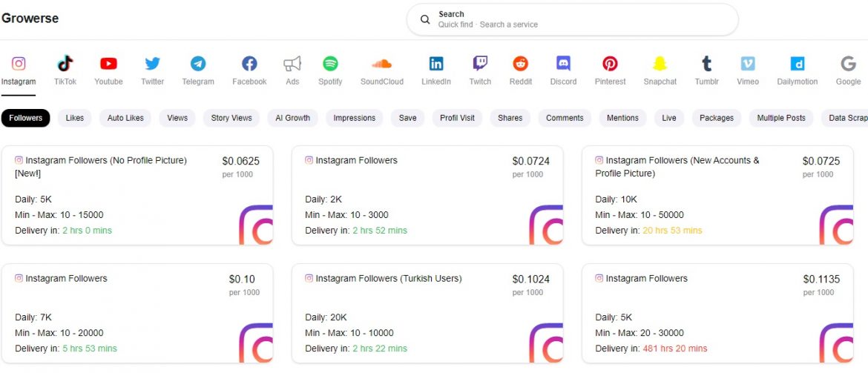This screenshot has height=373, width=868.
Task: Open the SoundCloud services icon
Action: [381, 64]
